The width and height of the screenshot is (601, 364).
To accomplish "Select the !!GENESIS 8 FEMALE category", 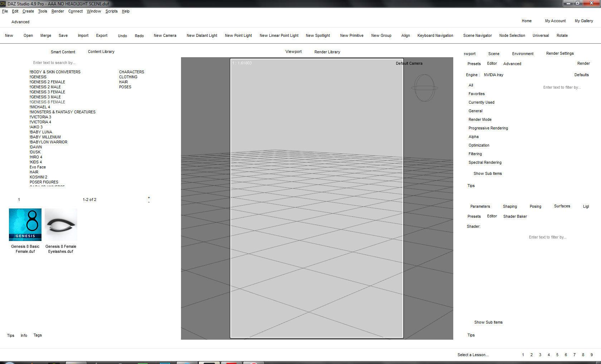I will coord(47,102).
